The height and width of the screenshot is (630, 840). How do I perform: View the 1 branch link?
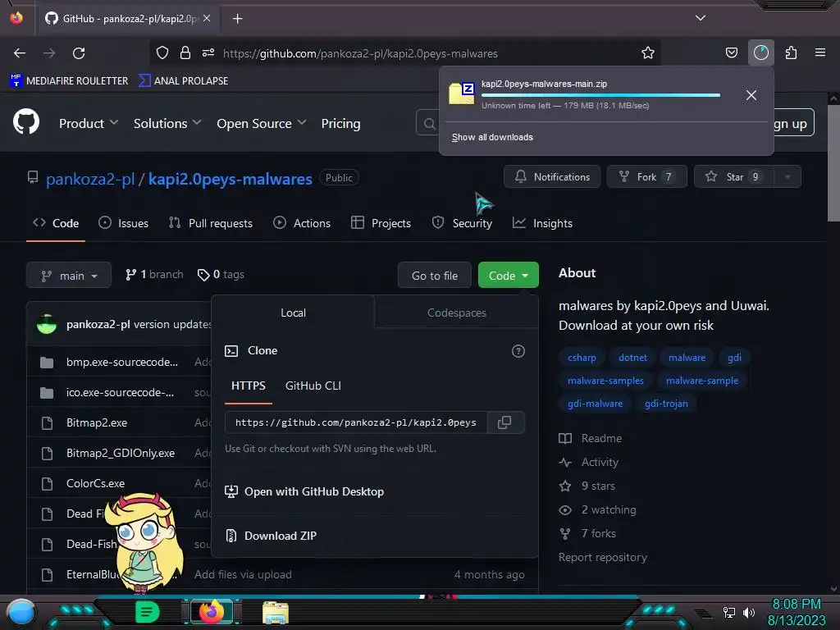(x=154, y=274)
